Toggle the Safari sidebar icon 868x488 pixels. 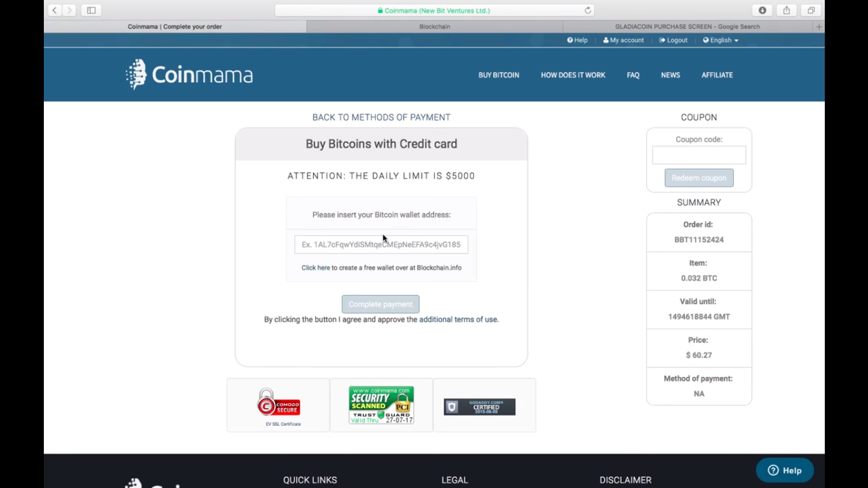(x=91, y=10)
